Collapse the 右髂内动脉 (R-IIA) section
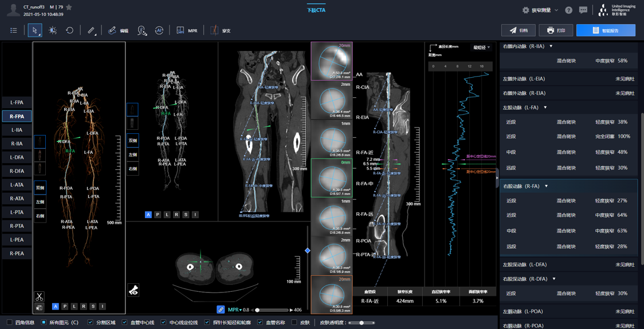 tap(551, 46)
